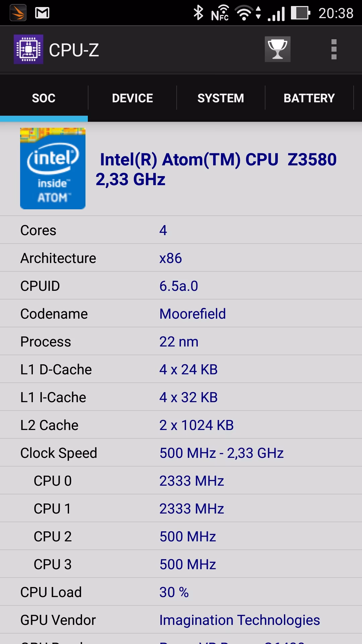The height and width of the screenshot is (644, 362).
Task: Tap the Gmail notification icon
Action: pyautogui.click(x=42, y=13)
